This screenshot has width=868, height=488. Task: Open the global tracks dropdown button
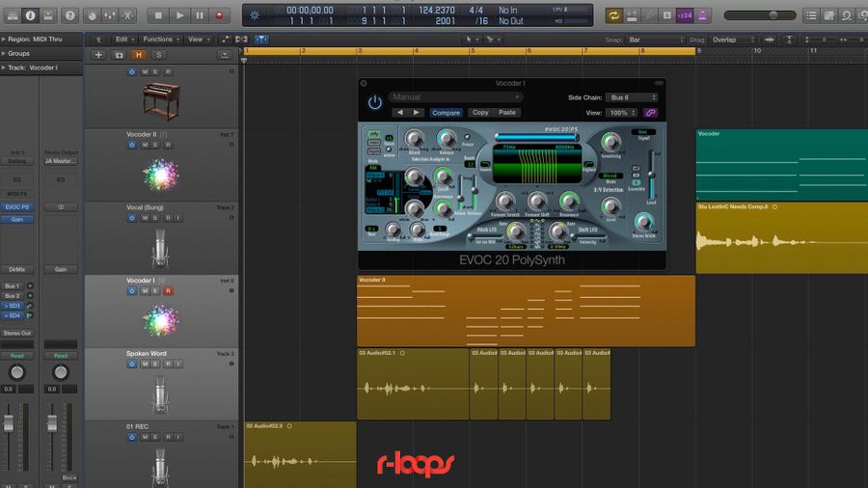[x=224, y=55]
